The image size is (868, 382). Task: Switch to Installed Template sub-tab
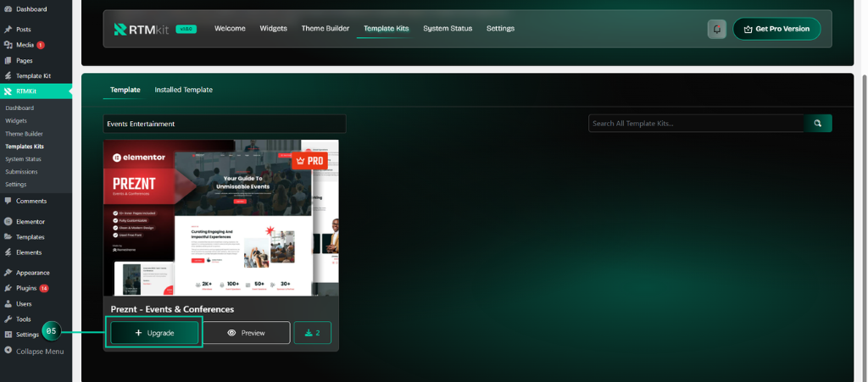point(183,90)
